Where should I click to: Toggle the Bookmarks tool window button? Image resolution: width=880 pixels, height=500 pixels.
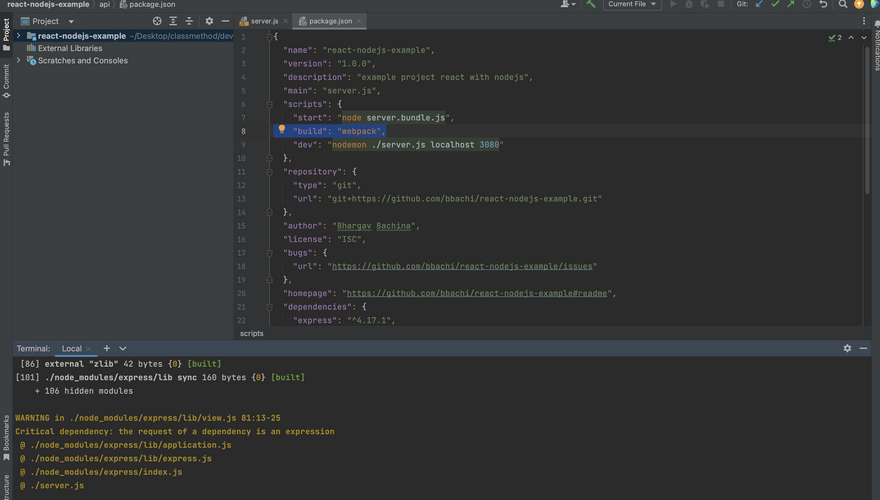tap(6, 437)
